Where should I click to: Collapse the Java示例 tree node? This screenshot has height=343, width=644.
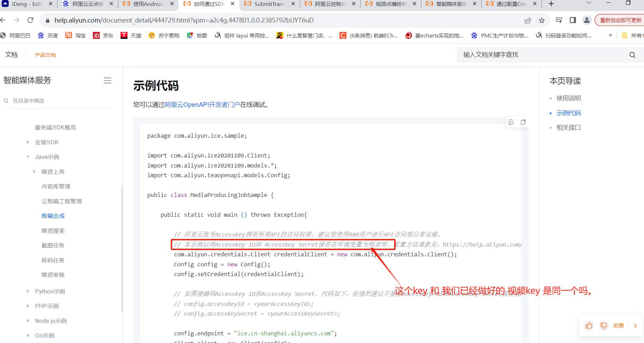[28, 157]
